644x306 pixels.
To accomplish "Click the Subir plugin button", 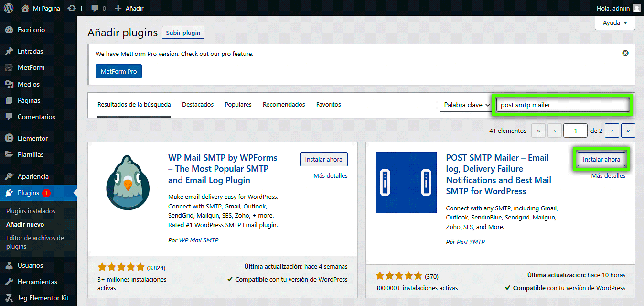I will pos(183,33).
